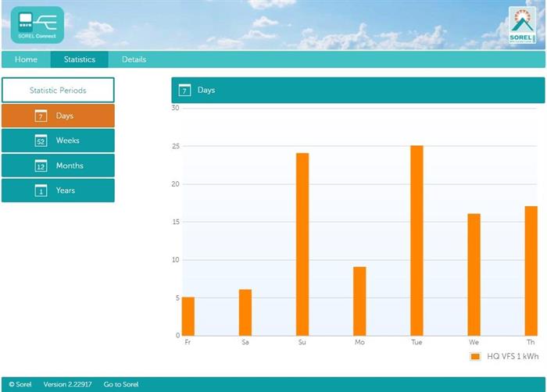547x392 pixels.
Task: Click the Tuesday bar in the chart
Action: coord(417,241)
